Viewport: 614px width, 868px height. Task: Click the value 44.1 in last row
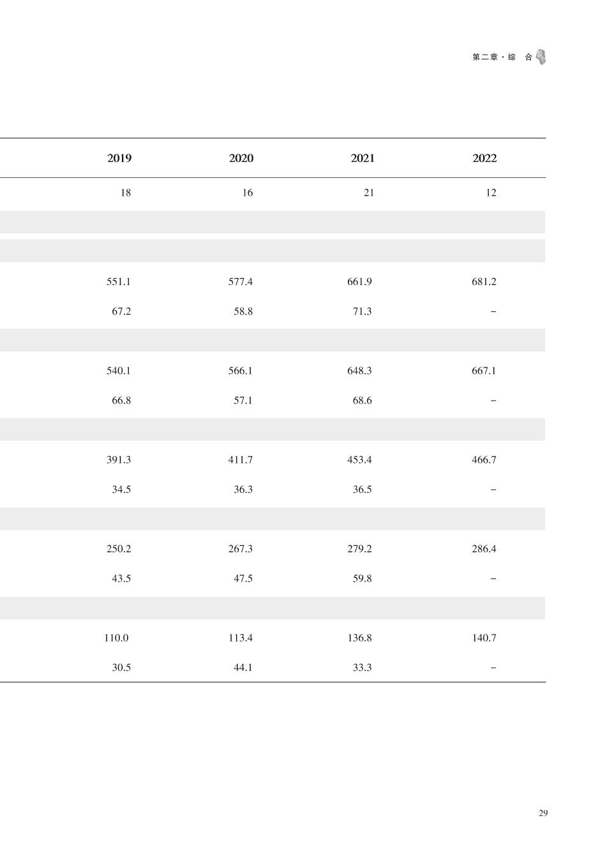[x=243, y=668]
